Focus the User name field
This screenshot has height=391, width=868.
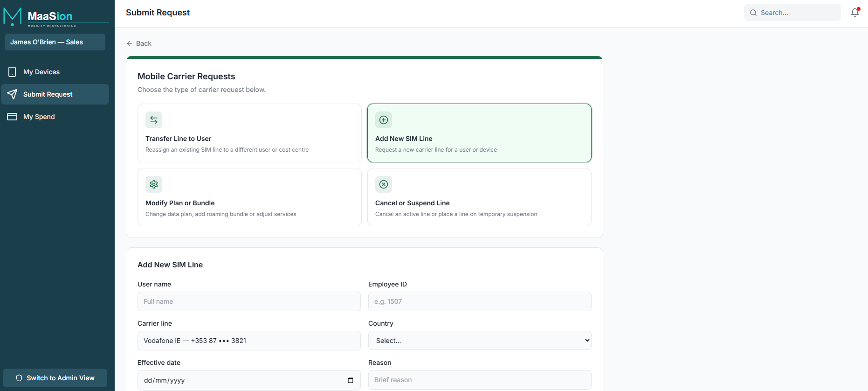point(249,301)
